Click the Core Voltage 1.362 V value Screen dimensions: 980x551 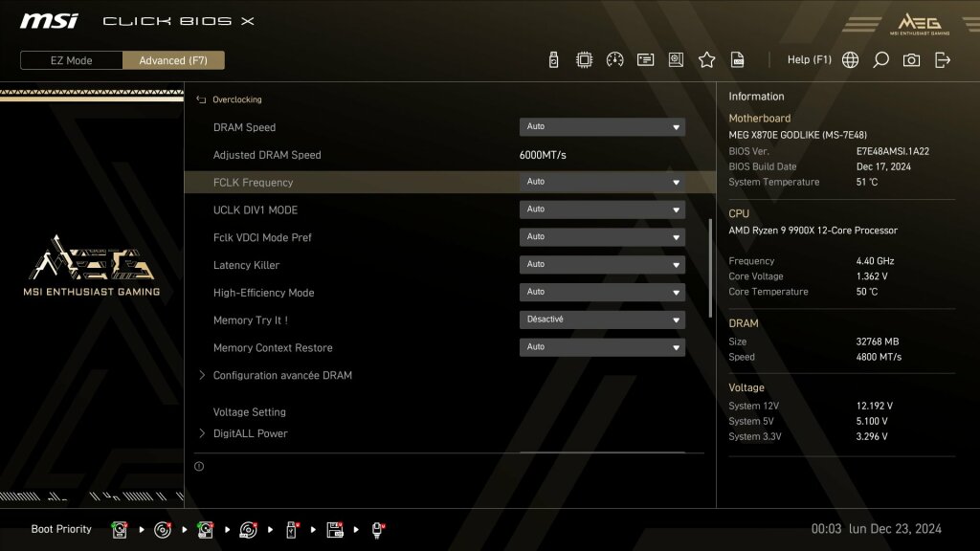click(x=872, y=276)
